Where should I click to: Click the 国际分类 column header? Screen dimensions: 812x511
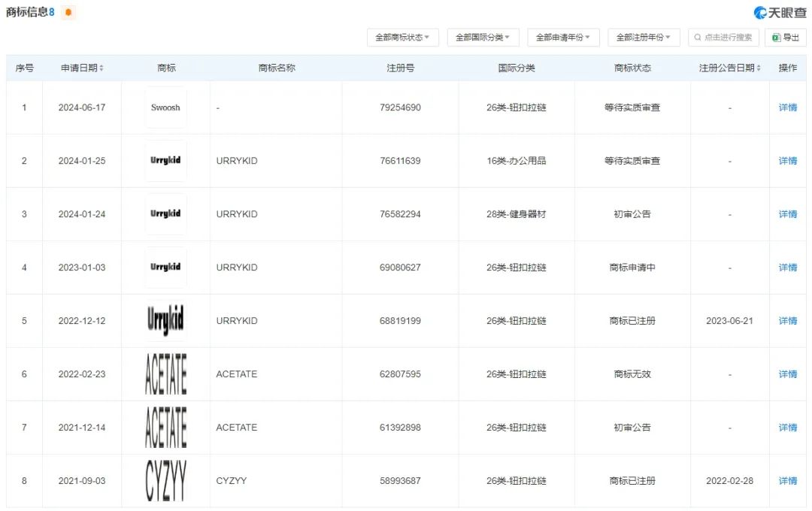(517, 68)
